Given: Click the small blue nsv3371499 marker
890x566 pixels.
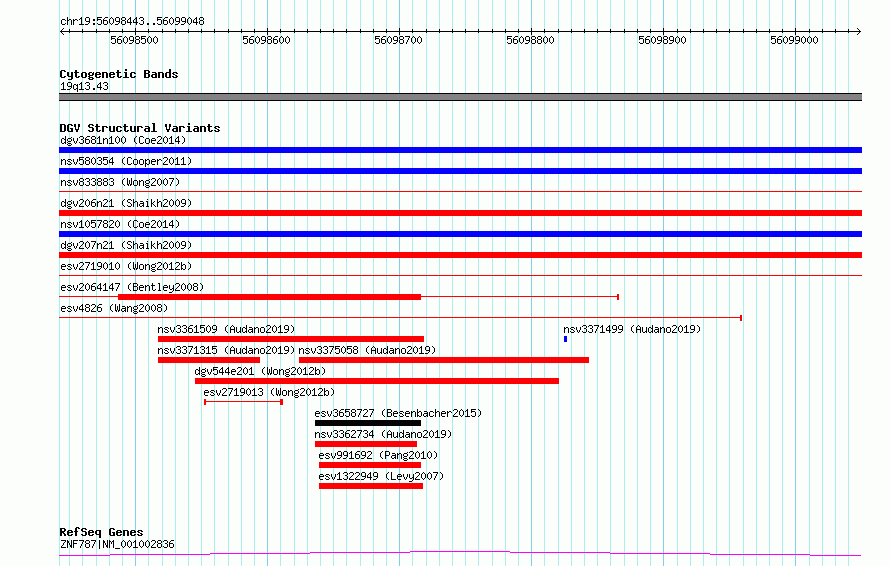Looking at the screenshot, I should 565,339.
